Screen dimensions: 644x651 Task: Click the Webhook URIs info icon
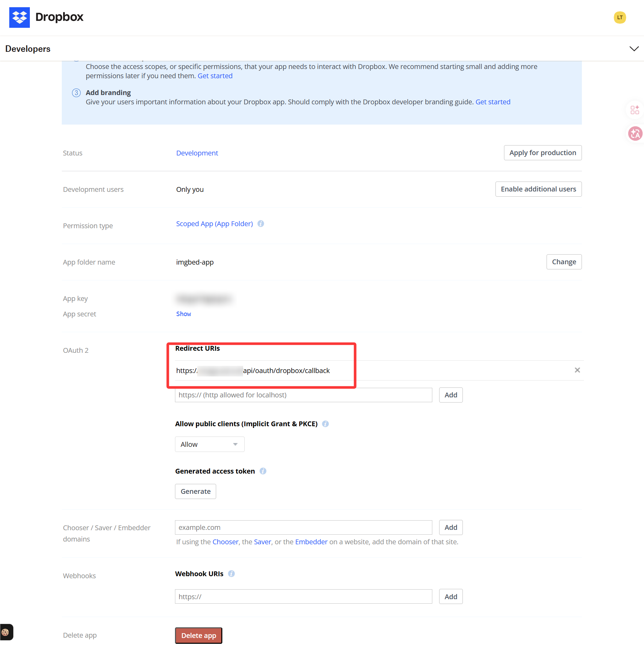tap(232, 574)
